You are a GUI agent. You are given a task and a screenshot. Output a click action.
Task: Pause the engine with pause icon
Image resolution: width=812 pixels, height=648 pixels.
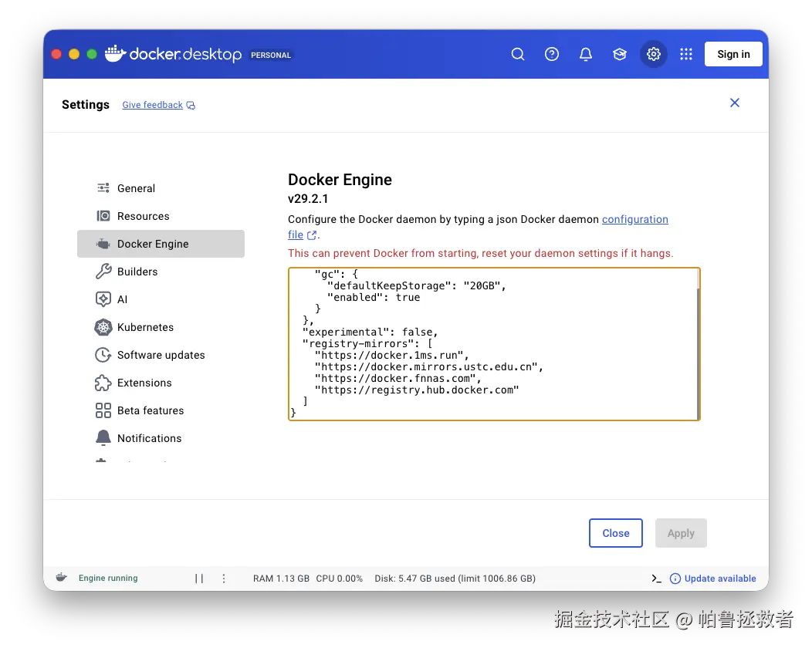(199, 578)
